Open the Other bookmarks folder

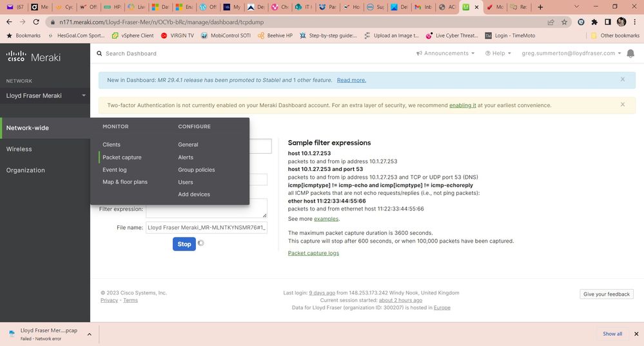coord(615,36)
